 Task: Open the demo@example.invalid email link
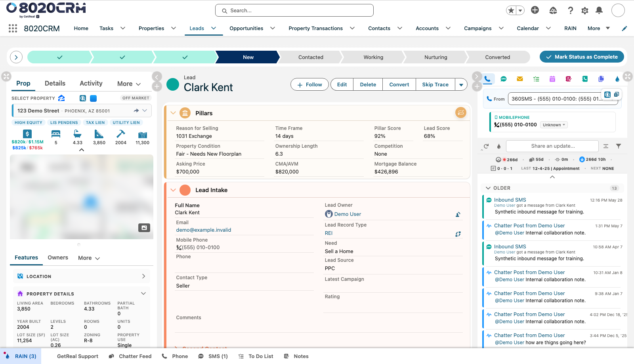tap(204, 230)
